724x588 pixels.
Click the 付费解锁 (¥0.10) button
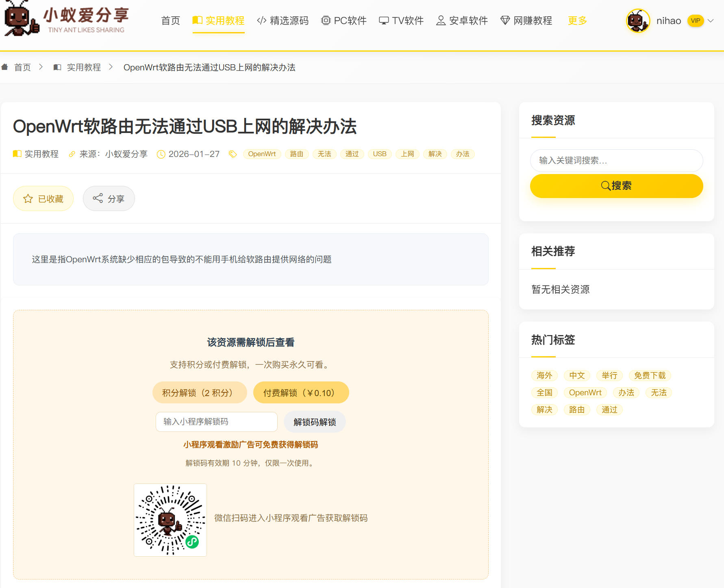click(x=301, y=393)
